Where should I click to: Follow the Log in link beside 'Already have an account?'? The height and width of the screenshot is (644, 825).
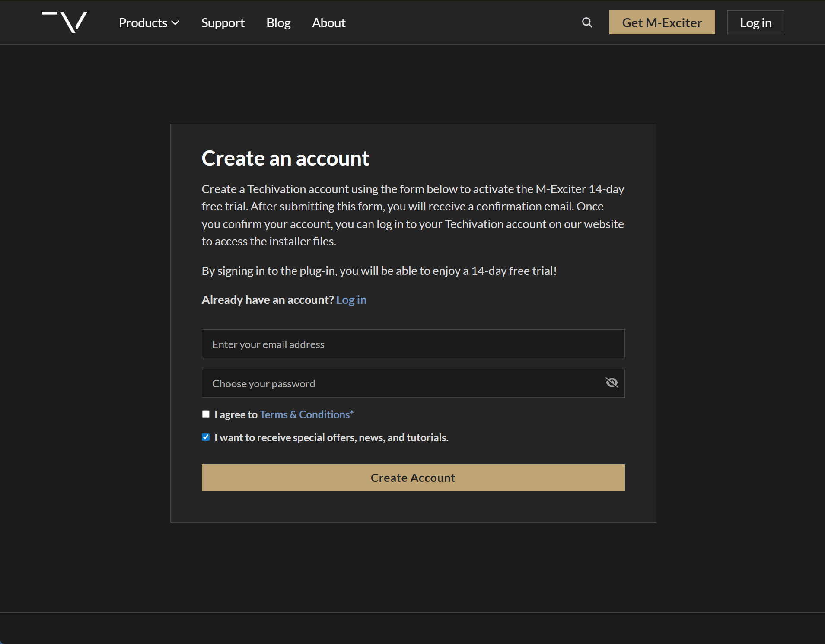[351, 300]
